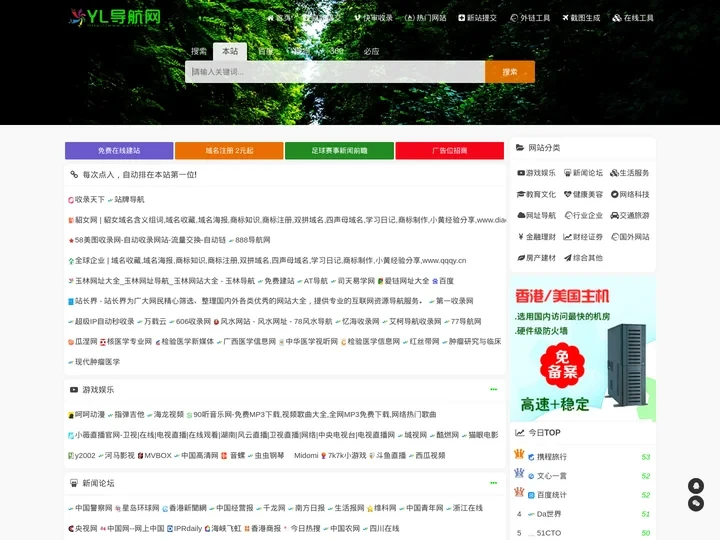Open 首页 home nav item
Screen dimensions: 720x540
click(279, 18)
